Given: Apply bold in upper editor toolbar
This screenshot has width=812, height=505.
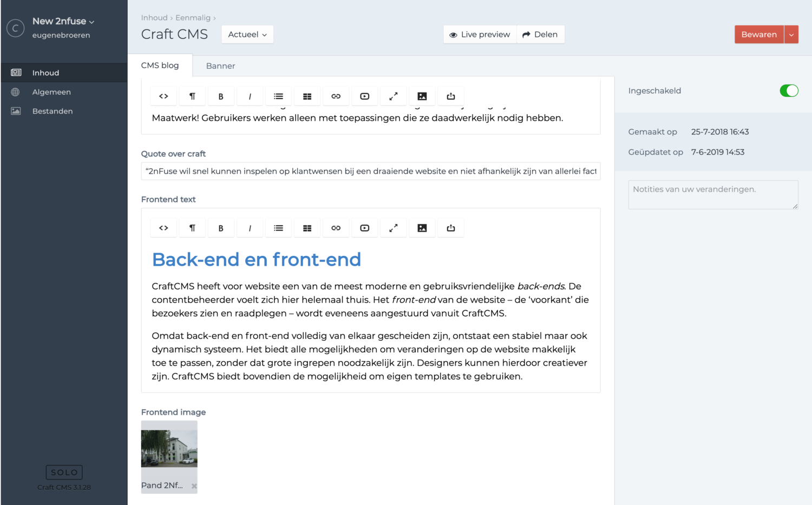Looking at the screenshot, I should coord(221,96).
